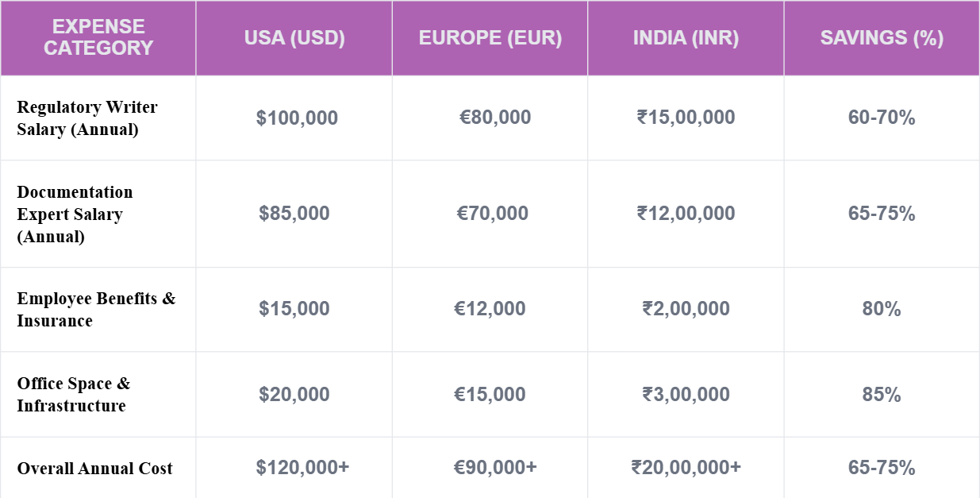Image resolution: width=980 pixels, height=498 pixels.
Task: Select the USA (USD) column header
Action: (x=294, y=39)
